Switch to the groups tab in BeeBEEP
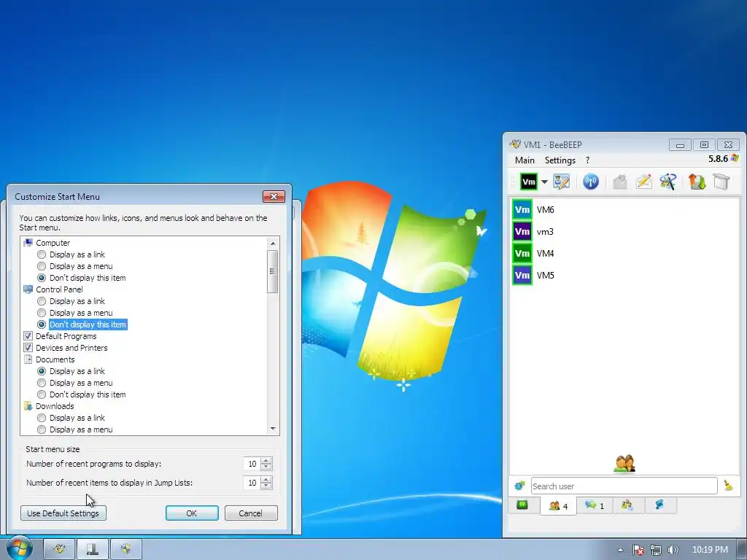The image size is (747, 560). (x=627, y=505)
